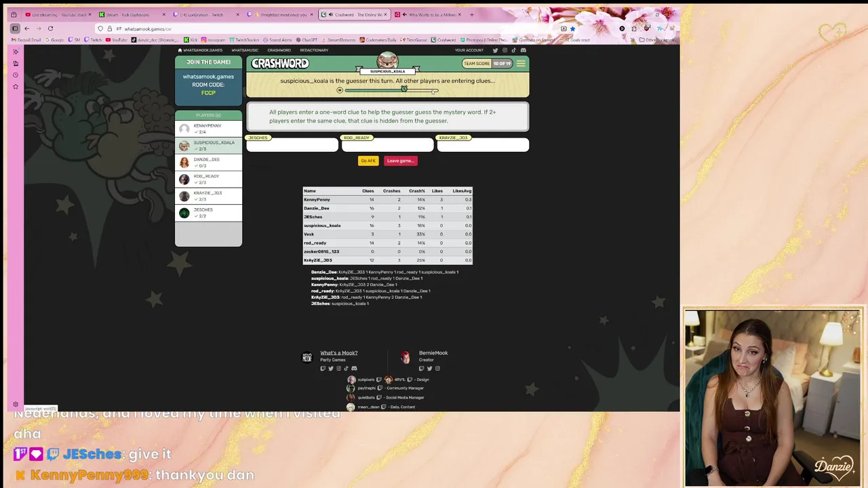Open What's a Mook Twitch icon
868x488 pixels.
coord(323,369)
